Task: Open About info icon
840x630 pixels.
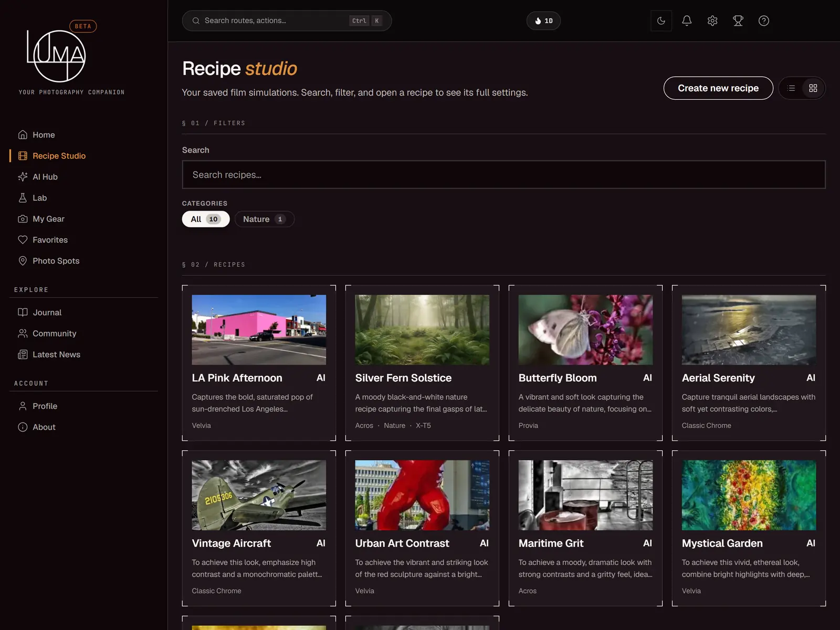Action: [x=23, y=427]
